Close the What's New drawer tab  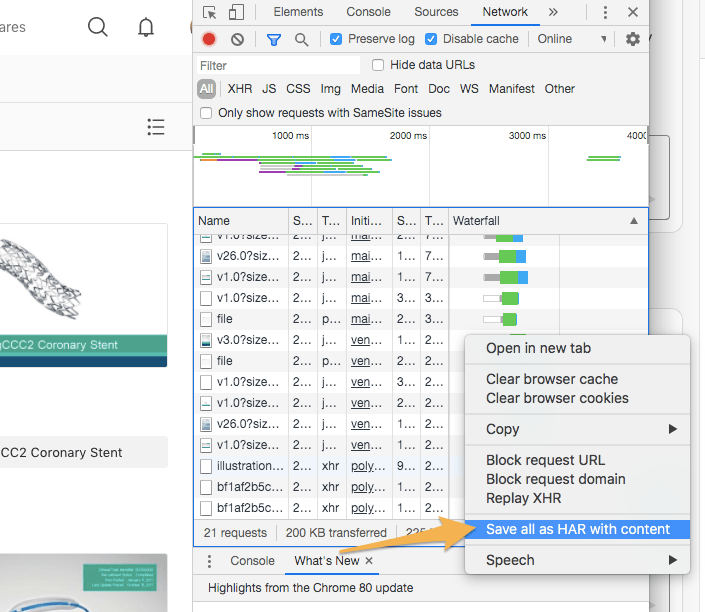coord(369,561)
